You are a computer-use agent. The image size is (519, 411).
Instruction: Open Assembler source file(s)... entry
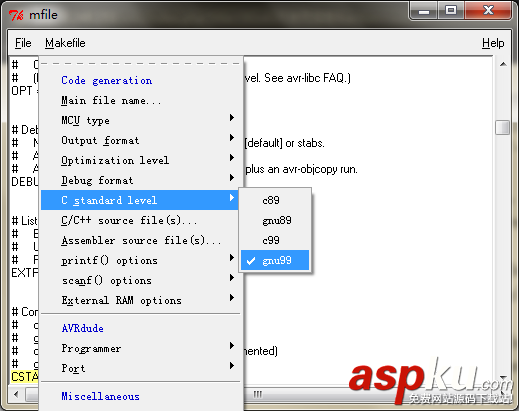point(140,240)
